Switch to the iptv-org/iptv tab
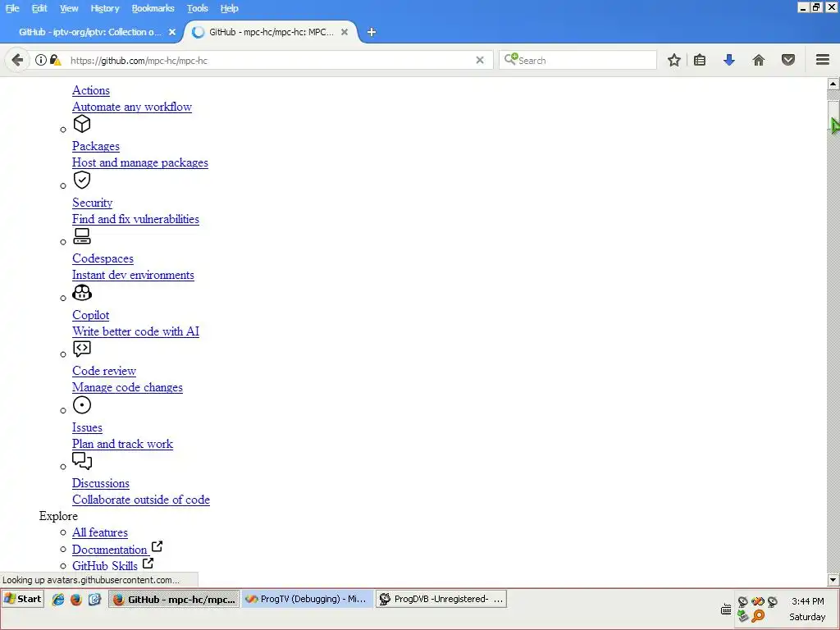Screen dimensions: 840x630 [90, 32]
